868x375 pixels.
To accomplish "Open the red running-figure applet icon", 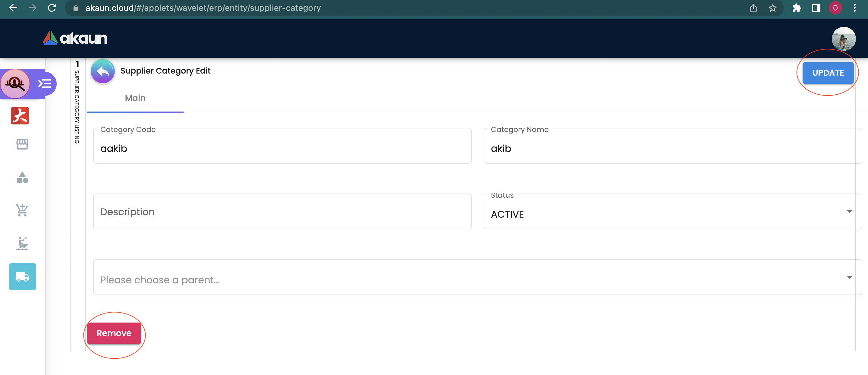I will point(20,115).
